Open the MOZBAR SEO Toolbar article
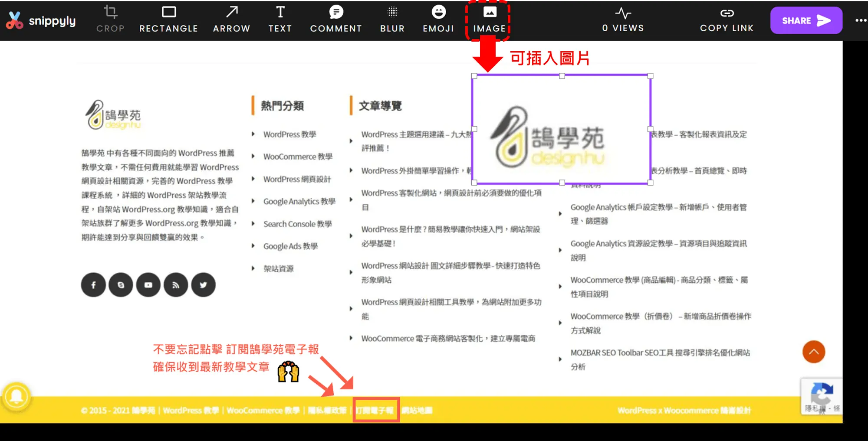 click(660, 359)
